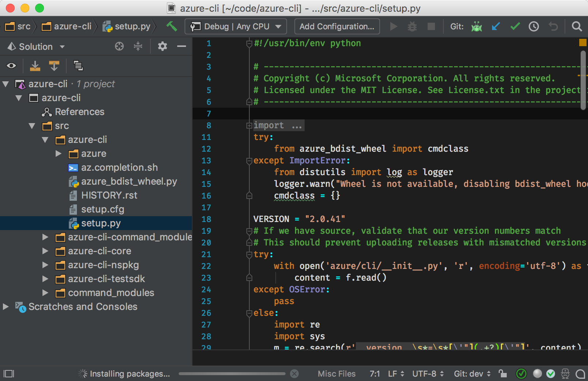Viewport: 588px width, 381px height.
Task: Open Solution panel settings gear
Action: coord(163,46)
